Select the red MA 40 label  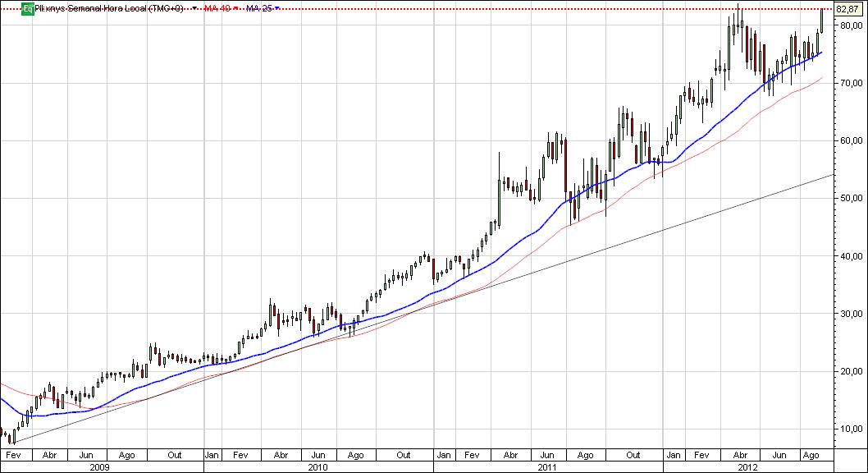point(217,9)
